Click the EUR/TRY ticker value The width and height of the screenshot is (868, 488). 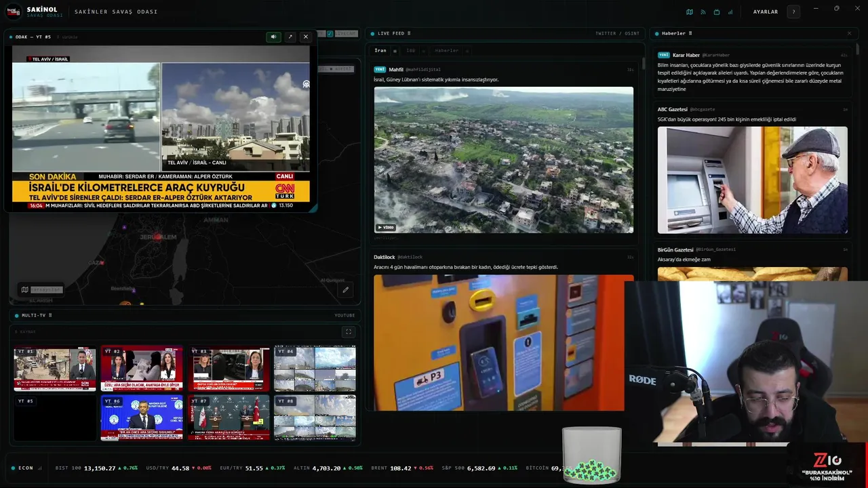[254, 468]
